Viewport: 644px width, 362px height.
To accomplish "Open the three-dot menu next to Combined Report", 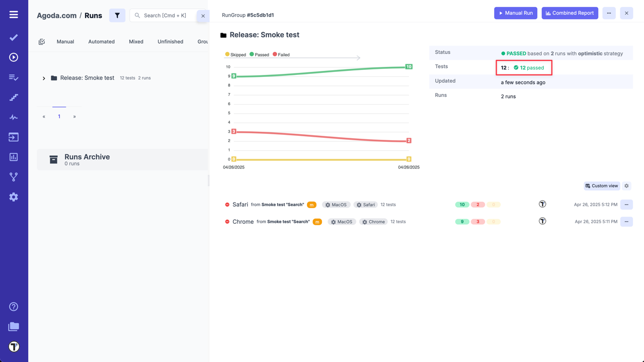I will tap(609, 13).
